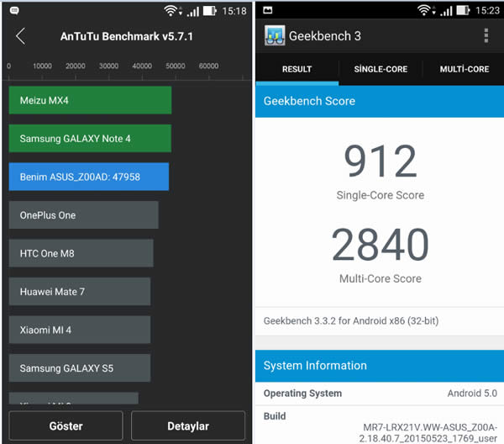The height and width of the screenshot is (444, 504).
Task: Tap the back arrow in AnTuTu Benchmark
Action: pyautogui.click(x=20, y=36)
